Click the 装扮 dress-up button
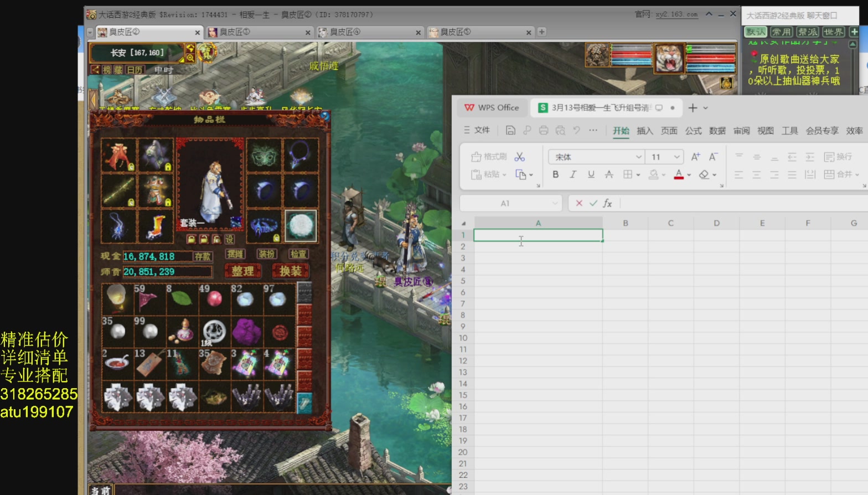 click(x=267, y=254)
